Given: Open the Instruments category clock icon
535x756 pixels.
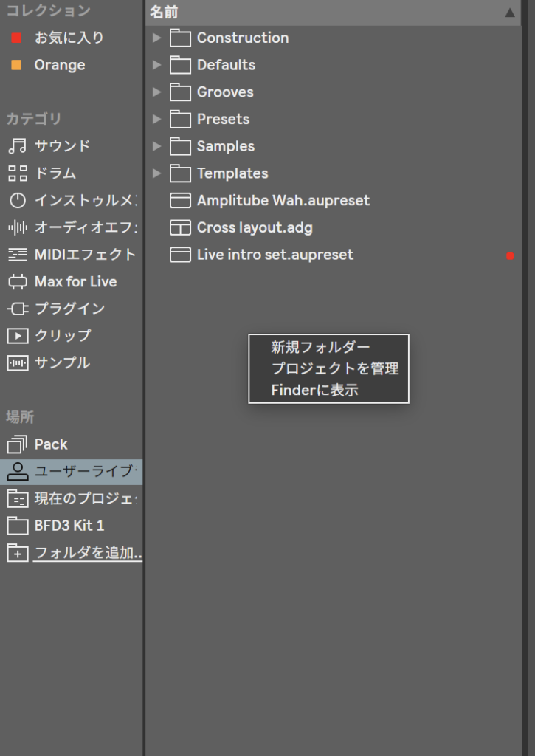Looking at the screenshot, I should [x=17, y=200].
